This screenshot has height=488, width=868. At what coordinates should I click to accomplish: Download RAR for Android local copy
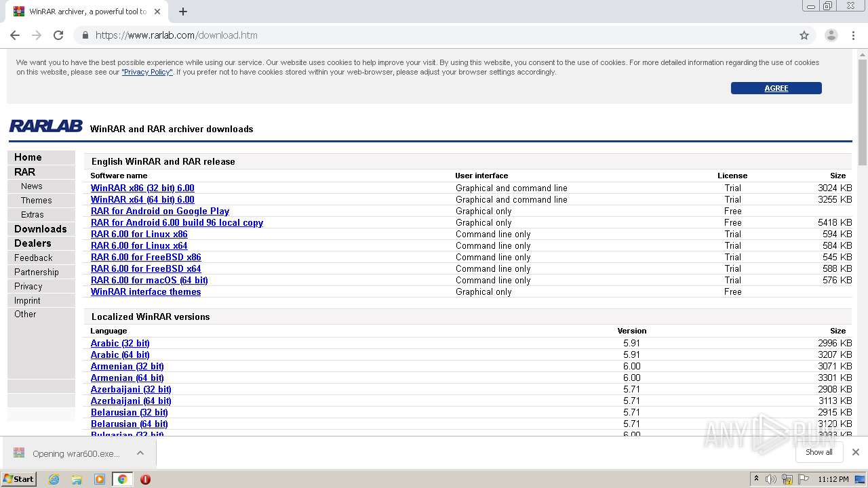click(177, 222)
